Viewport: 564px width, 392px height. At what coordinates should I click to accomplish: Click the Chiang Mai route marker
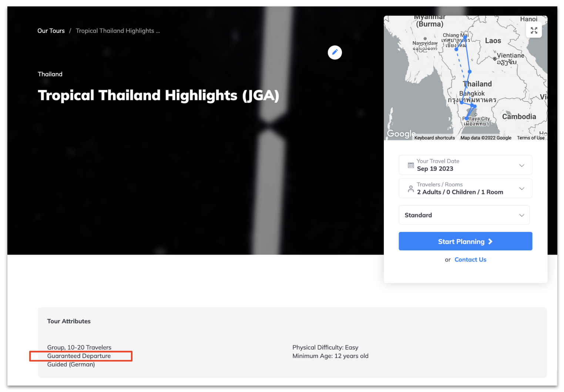click(456, 49)
